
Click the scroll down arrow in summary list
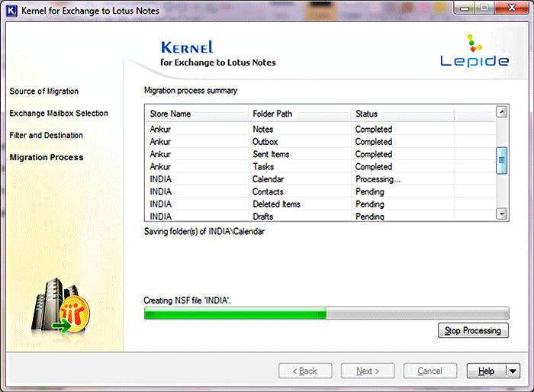pyautogui.click(x=502, y=214)
